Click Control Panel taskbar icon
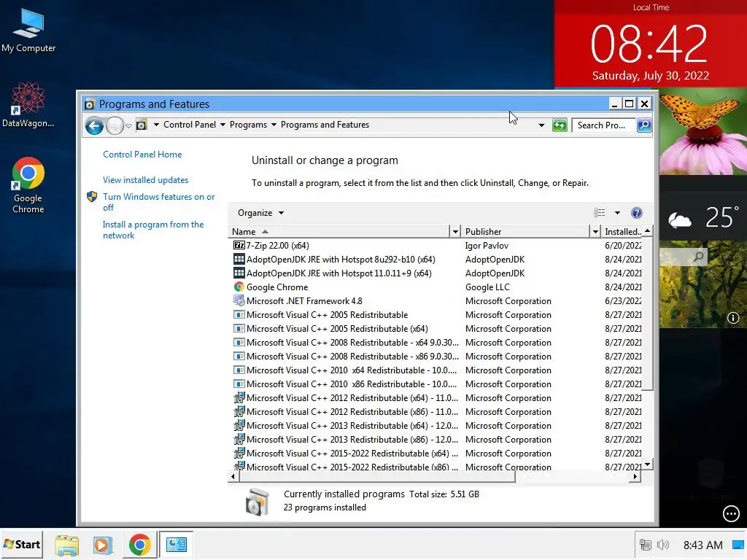The height and width of the screenshot is (560, 747). point(177,545)
